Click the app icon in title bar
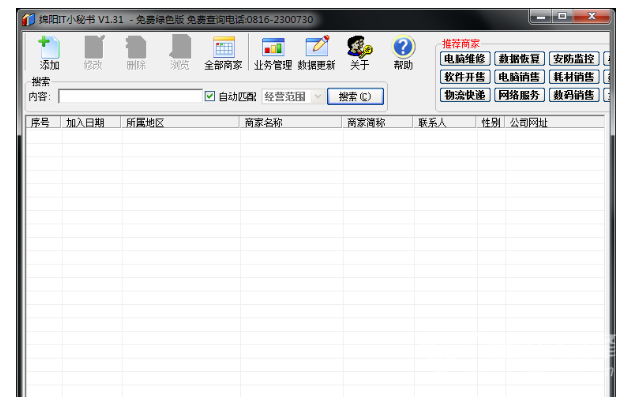The image size is (632, 397). [29, 19]
